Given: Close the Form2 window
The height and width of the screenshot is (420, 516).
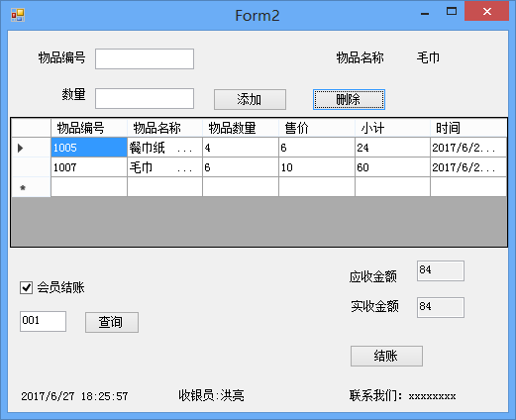Looking at the screenshot, I should pos(486,11).
